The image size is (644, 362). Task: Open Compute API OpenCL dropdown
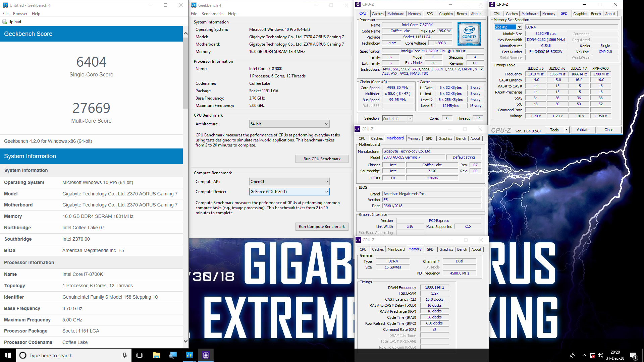[289, 182]
